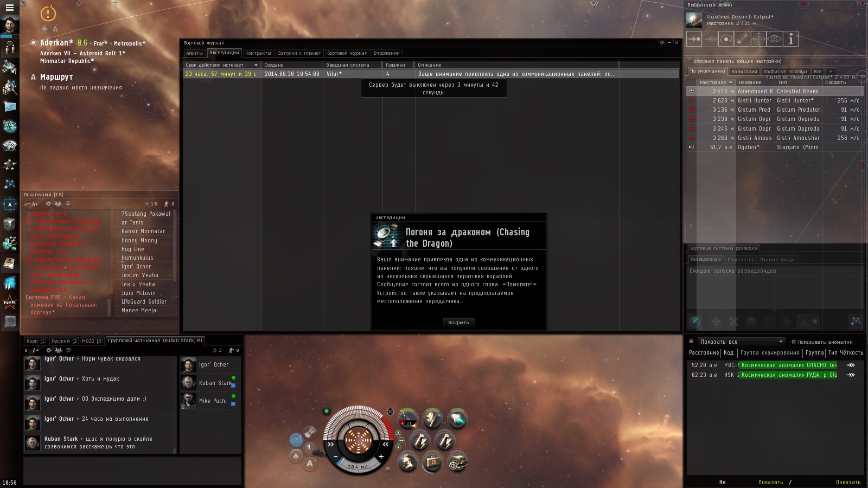The image size is (868, 488).
Task: Activate low-slot targeting crosshair module
Action: (457, 462)
